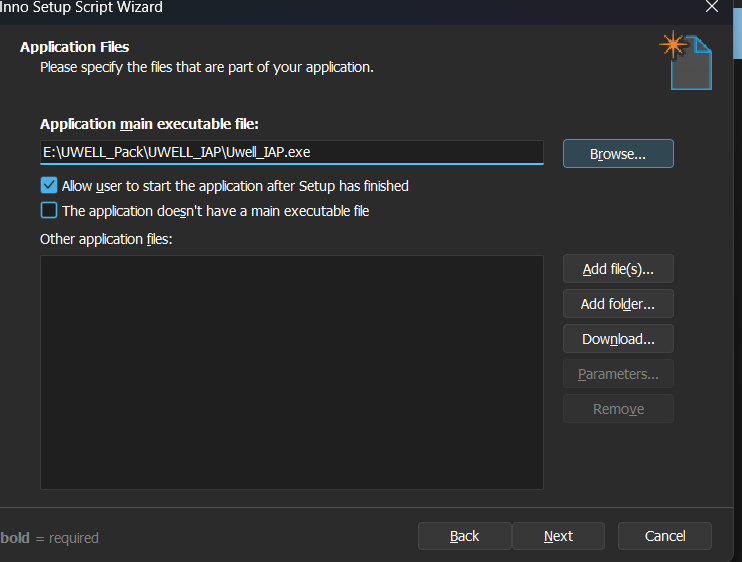Uncheck Allow user to start the application
This screenshot has height=562, width=742.
[49, 185]
